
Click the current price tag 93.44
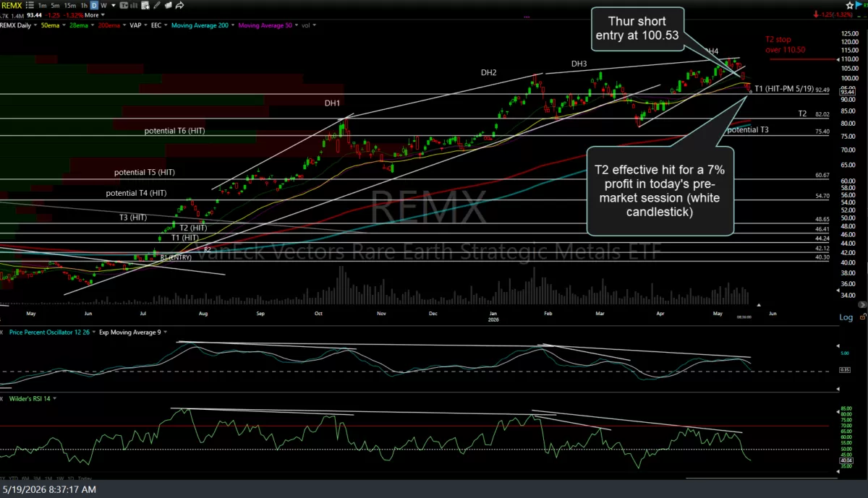coord(848,93)
